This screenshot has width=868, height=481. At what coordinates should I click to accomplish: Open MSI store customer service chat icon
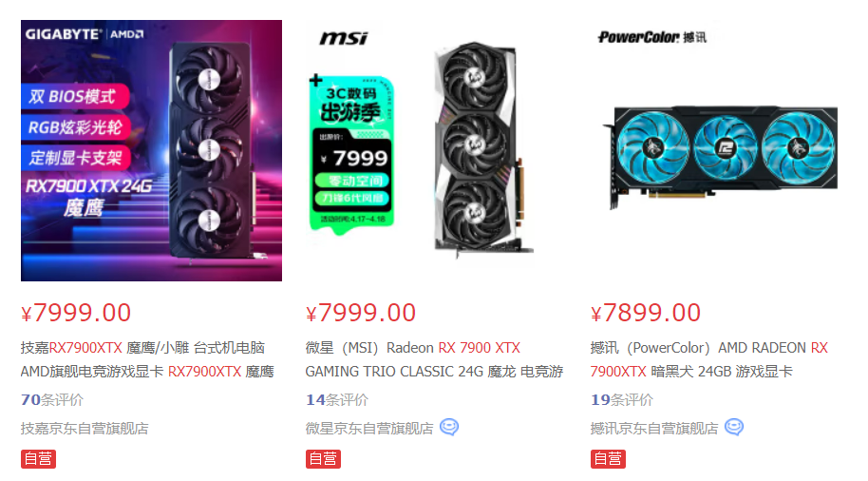[449, 427]
